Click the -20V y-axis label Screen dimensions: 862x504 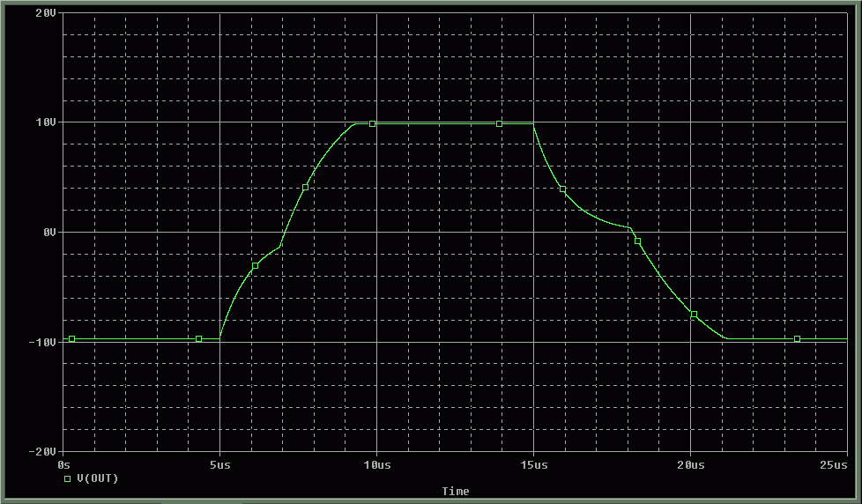click(43, 450)
